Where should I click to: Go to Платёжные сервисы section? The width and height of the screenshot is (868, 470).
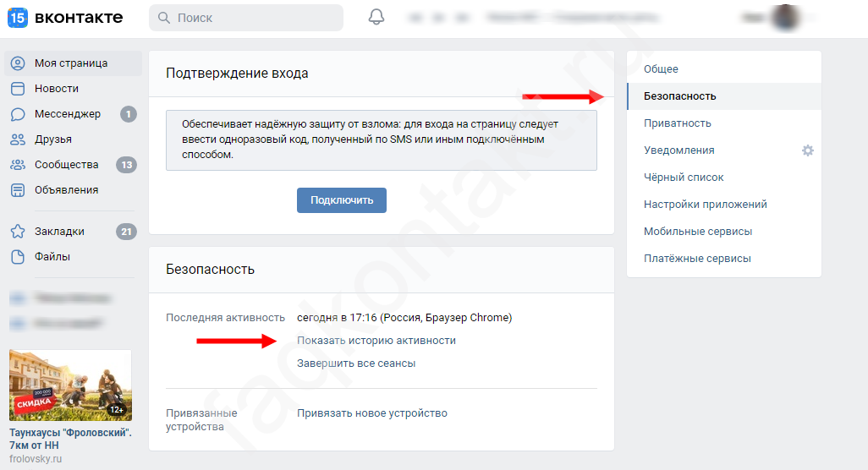[697, 259]
